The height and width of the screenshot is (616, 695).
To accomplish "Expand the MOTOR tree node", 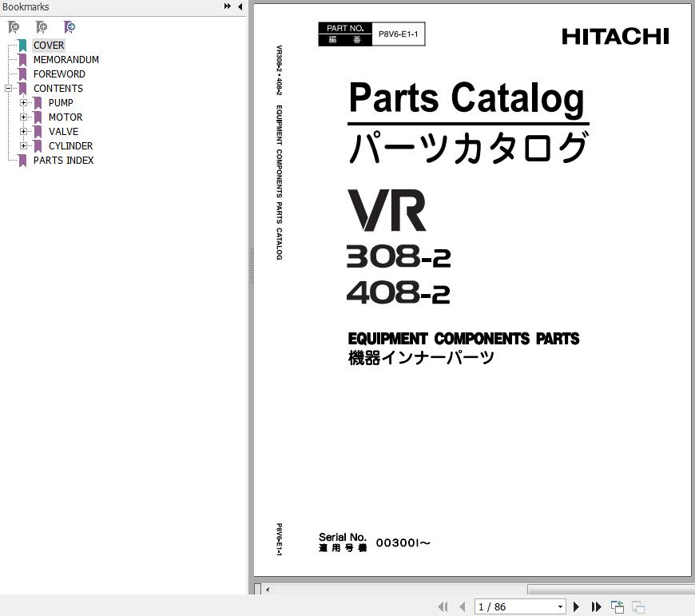I will (23, 117).
